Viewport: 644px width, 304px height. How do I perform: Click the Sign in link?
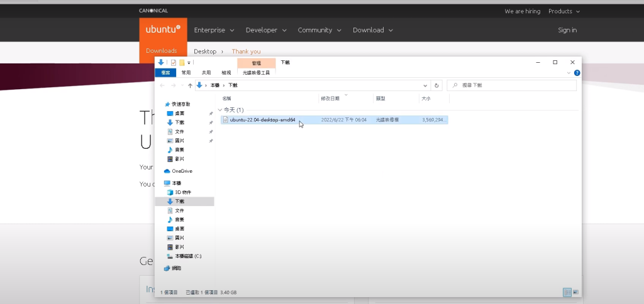567,30
